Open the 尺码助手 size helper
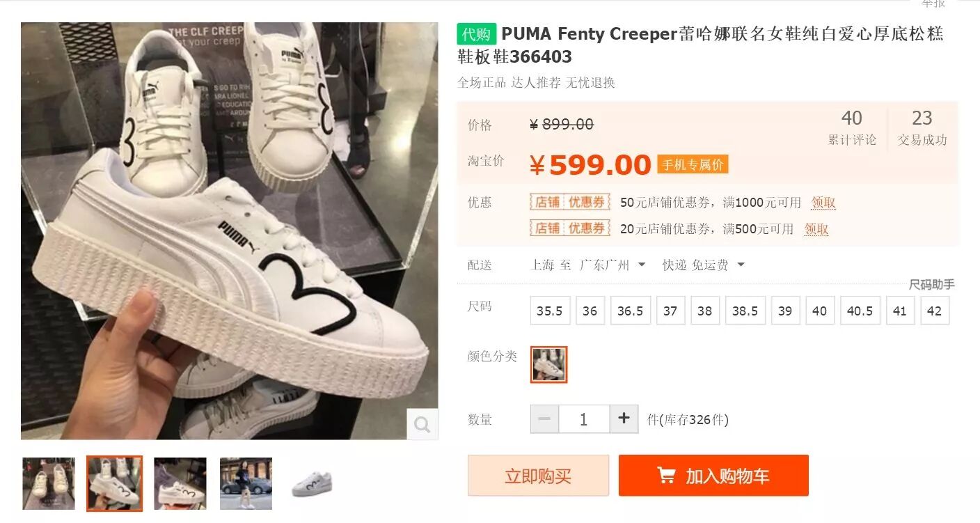980x523 pixels. click(932, 284)
